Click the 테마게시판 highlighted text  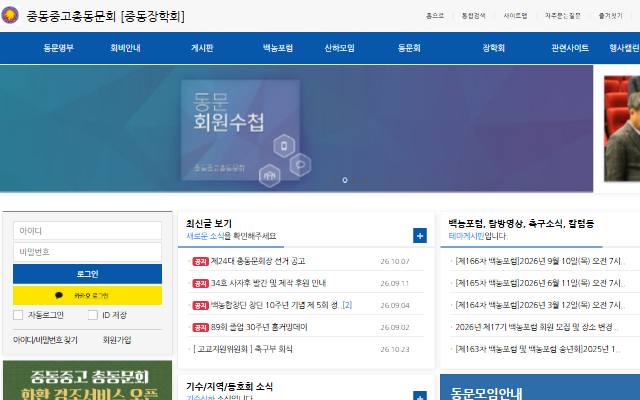tap(466, 236)
